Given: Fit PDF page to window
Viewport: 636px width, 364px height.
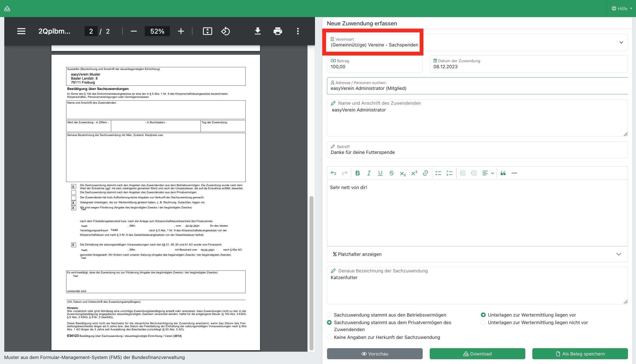Looking at the screenshot, I should (207, 31).
